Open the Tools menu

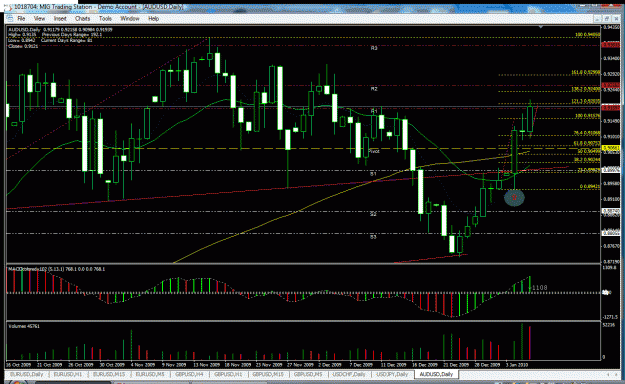105,19
